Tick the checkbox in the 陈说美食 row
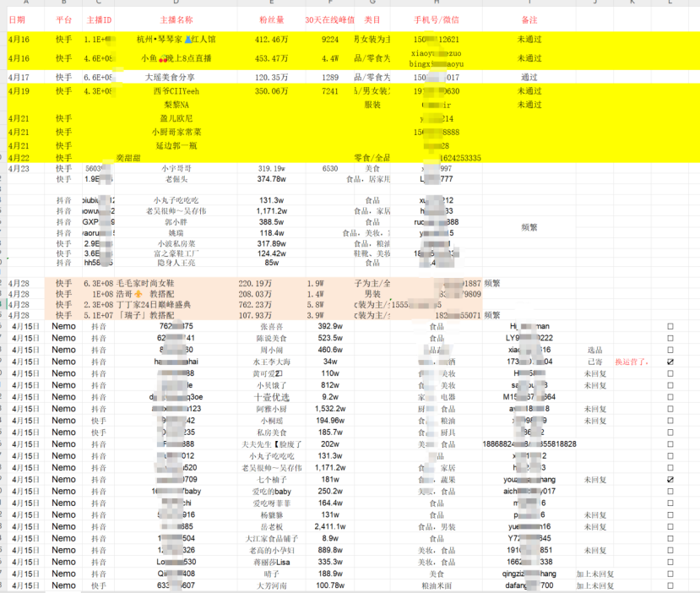Image resolution: width=700 pixels, height=593 pixels. pyautogui.click(x=670, y=338)
